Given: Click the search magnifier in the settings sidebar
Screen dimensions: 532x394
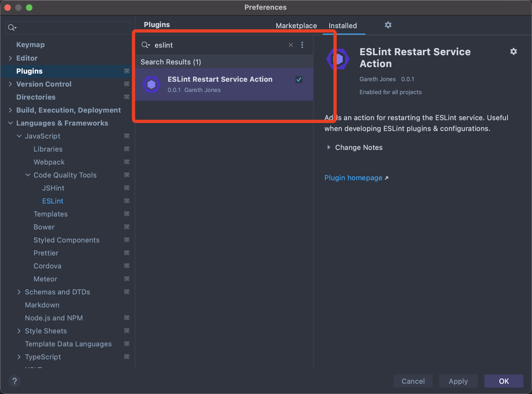Looking at the screenshot, I should [12, 27].
